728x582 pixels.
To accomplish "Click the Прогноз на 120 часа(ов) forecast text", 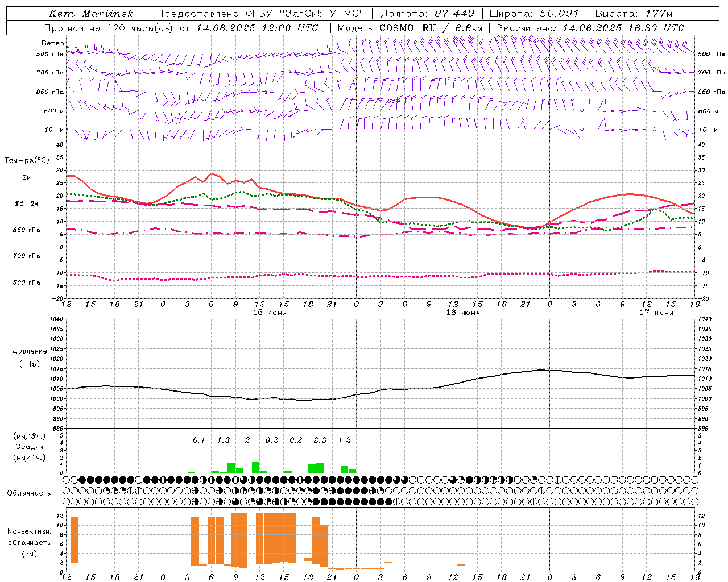I will [x=109, y=28].
